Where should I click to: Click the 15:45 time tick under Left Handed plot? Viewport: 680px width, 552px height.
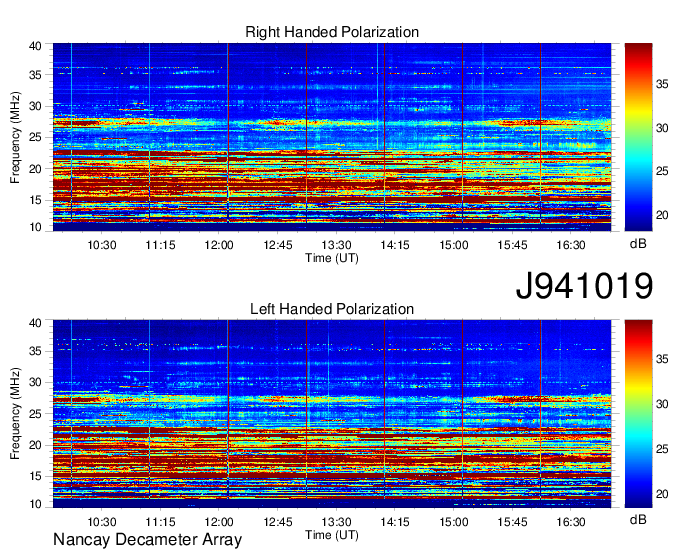(513, 522)
